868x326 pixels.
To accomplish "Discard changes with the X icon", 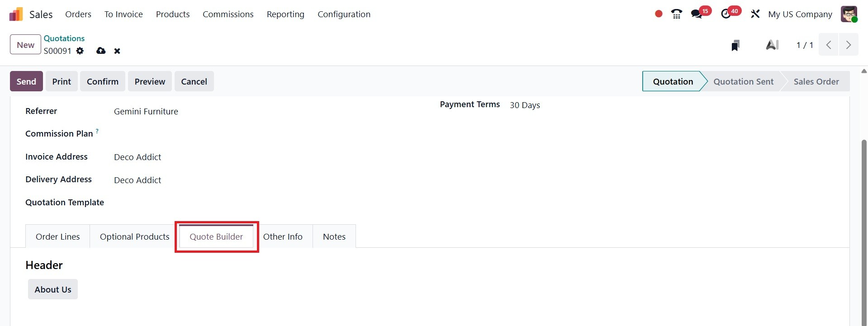I will coord(117,51).
